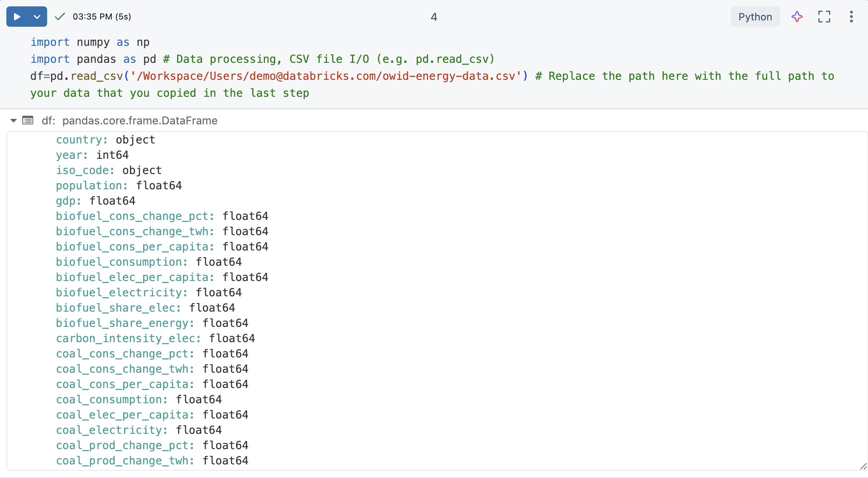
Task: Open the run options chevron next to play
Action: coord(37,17)
